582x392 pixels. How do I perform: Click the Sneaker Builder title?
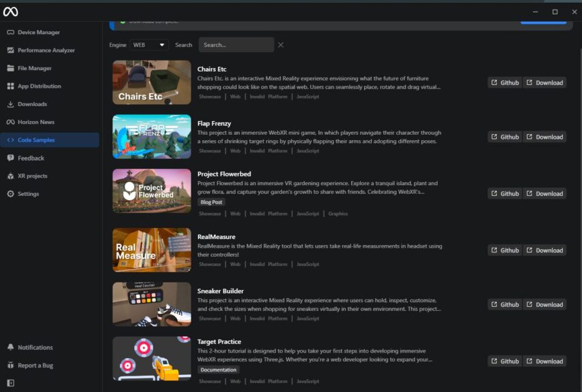[x=221, y=291]
